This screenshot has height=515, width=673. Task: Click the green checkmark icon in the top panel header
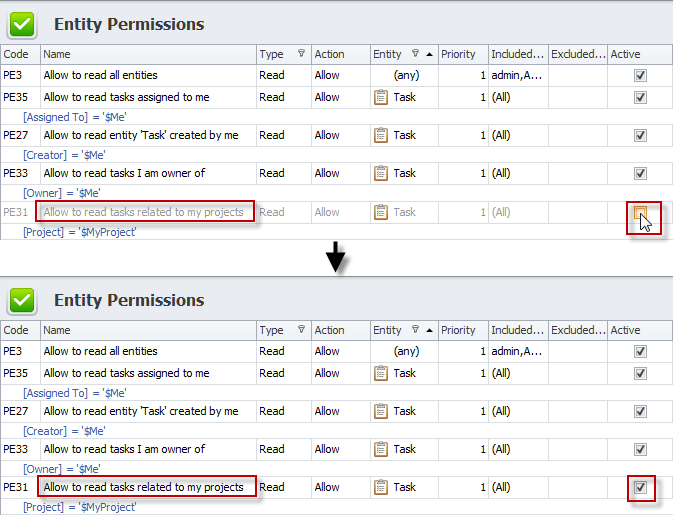point(22,24)
